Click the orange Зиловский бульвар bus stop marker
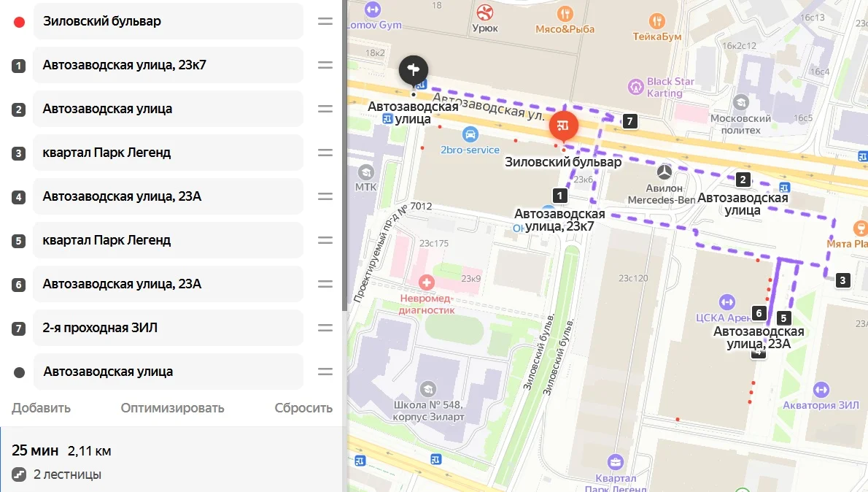The image size is (868, 492). click(x=564, y=126)
